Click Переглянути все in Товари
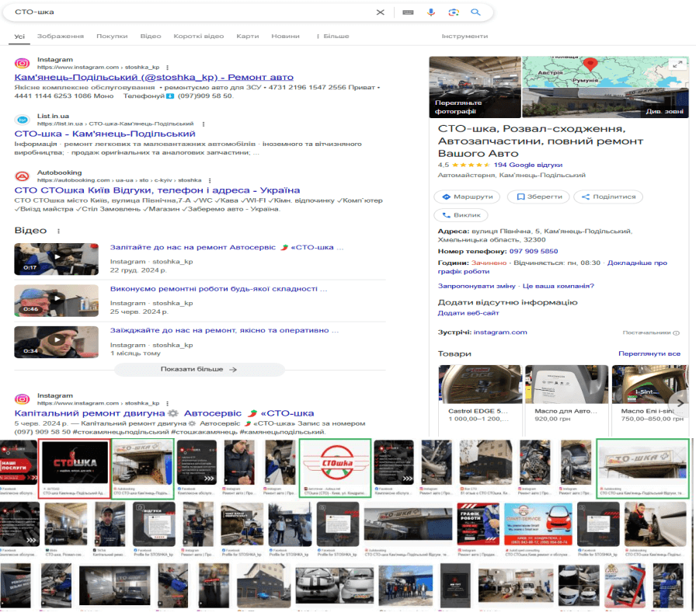 (649, 353)
